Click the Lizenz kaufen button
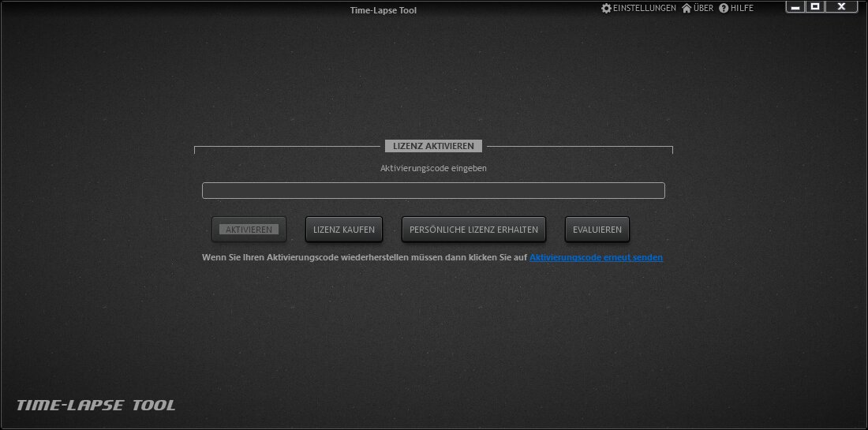The height and width of the screenshot is (430, 868). pyautogui.click(x=344, y=229)
